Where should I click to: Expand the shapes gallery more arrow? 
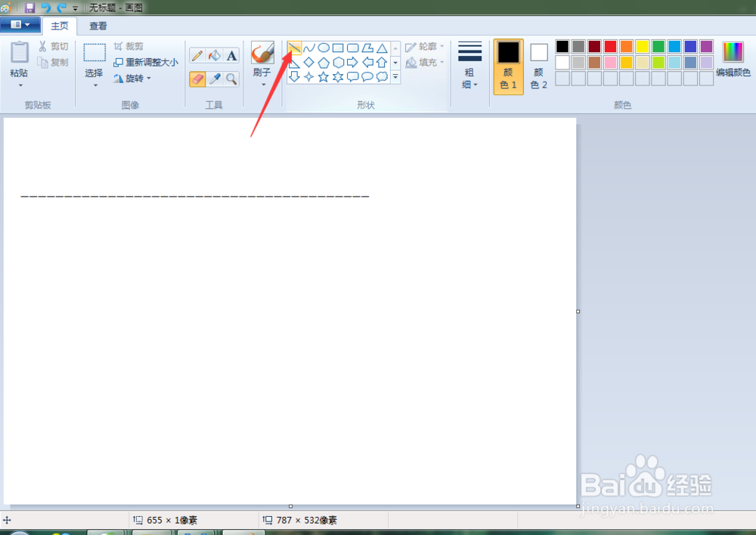click(395, 76)
